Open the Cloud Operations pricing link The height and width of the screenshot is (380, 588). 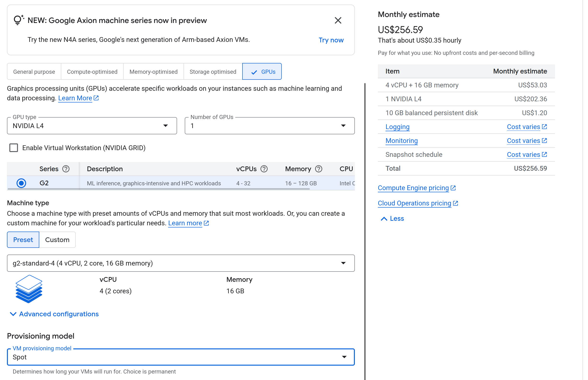[414, 203]
